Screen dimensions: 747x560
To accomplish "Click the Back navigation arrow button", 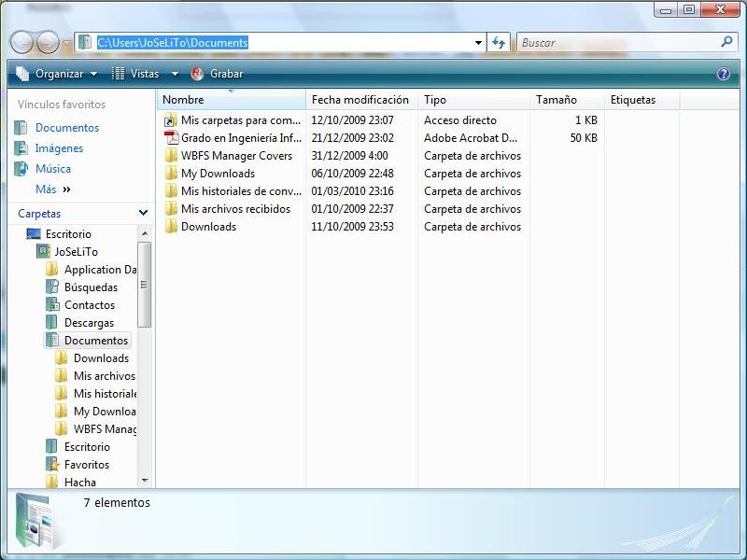I will click(x=22, y=42).
